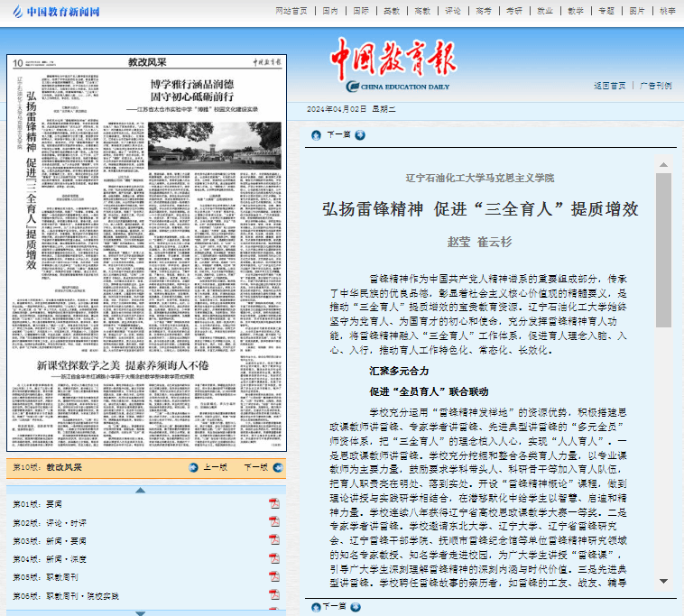
Task: Click right arrow icon after top 下一篇
Action: tap(360, 135)
